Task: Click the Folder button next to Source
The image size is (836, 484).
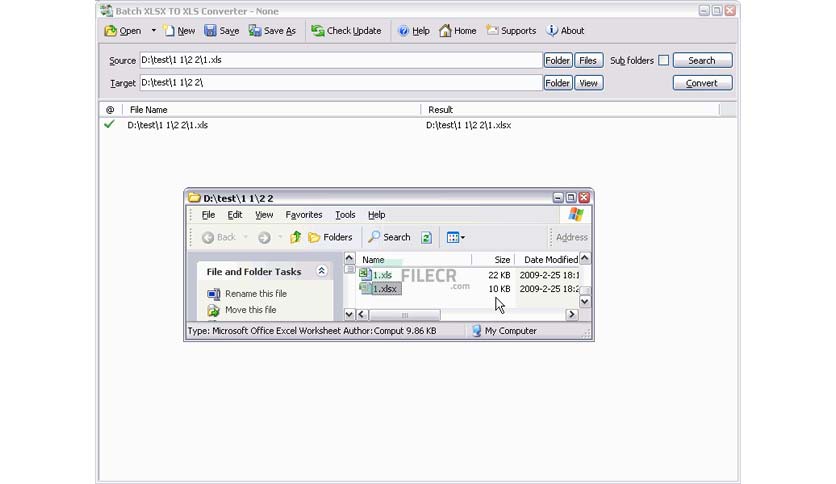Action: (x=558, y=60)
